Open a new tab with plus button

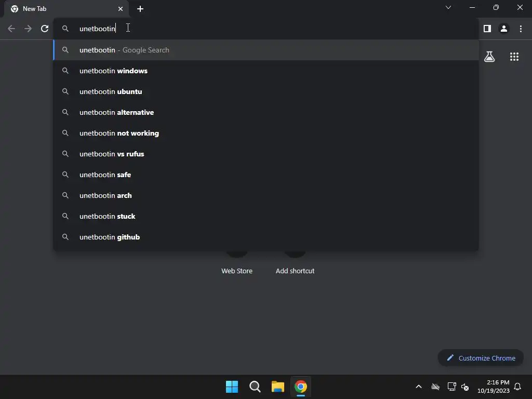140,9
